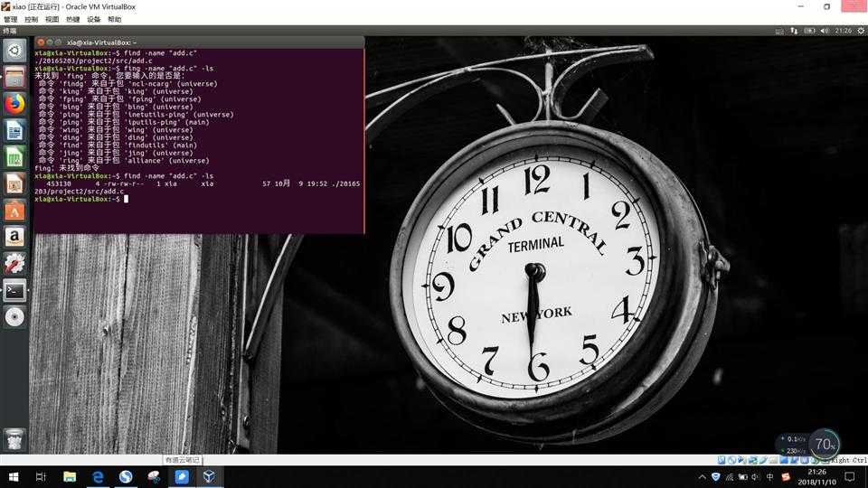Open LibreOffice Writer from the launcher
This screenshot has width=868, height=488.
14,130
